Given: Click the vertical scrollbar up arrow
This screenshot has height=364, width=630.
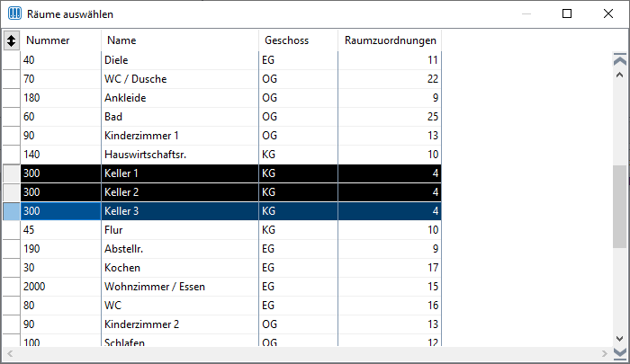Looking at the screenshot, I should [x=620, y=75].
